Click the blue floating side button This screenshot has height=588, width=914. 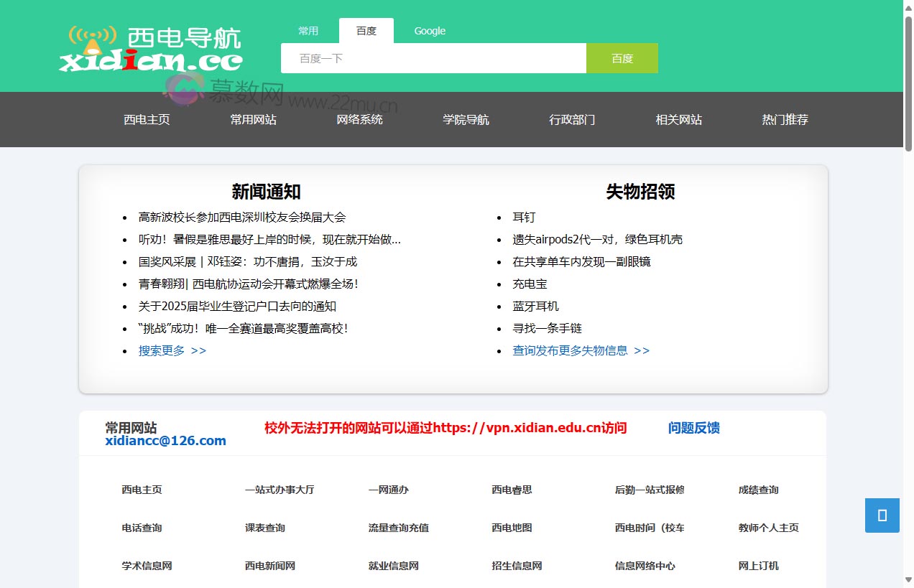882,515
